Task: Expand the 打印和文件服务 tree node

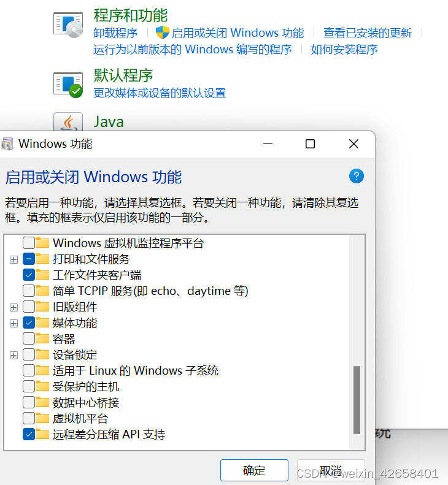Action: [14, 259]
